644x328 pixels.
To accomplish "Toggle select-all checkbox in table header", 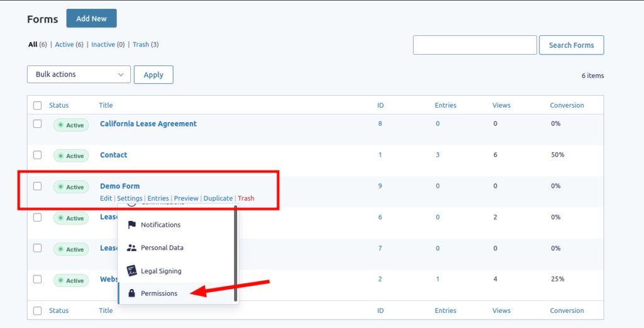I will coord(37,106).
